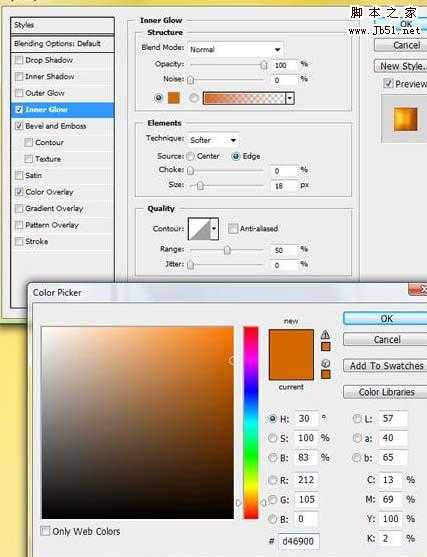Click the New Style button

[401, 66]
